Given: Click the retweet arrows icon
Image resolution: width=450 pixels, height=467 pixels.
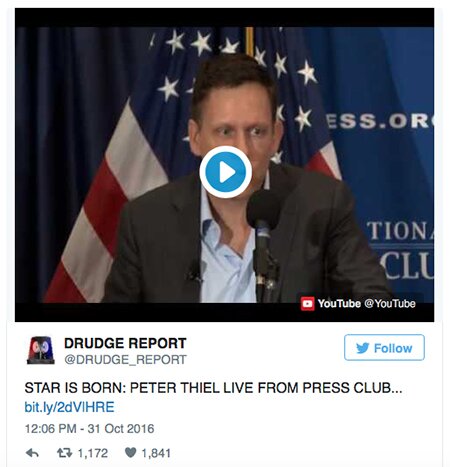Looking at the screenshot, I should coord(64,453).
